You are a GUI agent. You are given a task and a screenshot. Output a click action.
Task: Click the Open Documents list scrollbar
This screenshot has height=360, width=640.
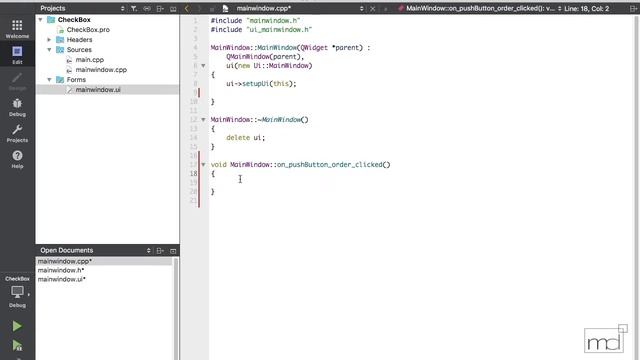[176, 308]
